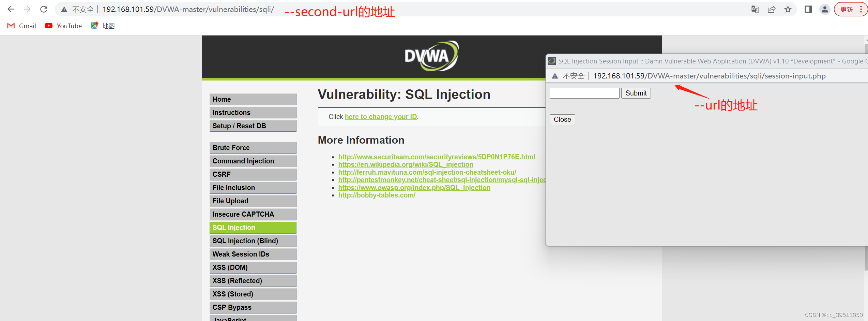Open Gmail from the bookmarks bar
Image resolution: width=868 pixels, height=321 pixels.
[21, 26]
